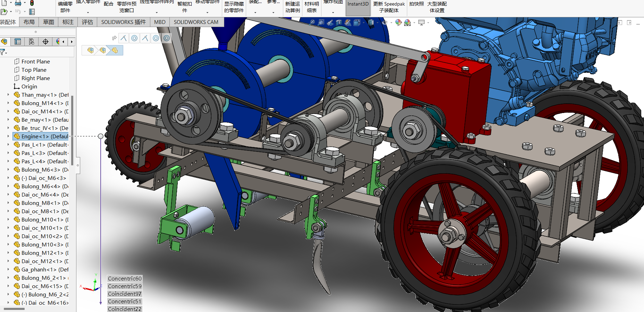Screen dimensions: 644x312
Task: Select Front Plane in the feature tree
Action: (35, 61)
